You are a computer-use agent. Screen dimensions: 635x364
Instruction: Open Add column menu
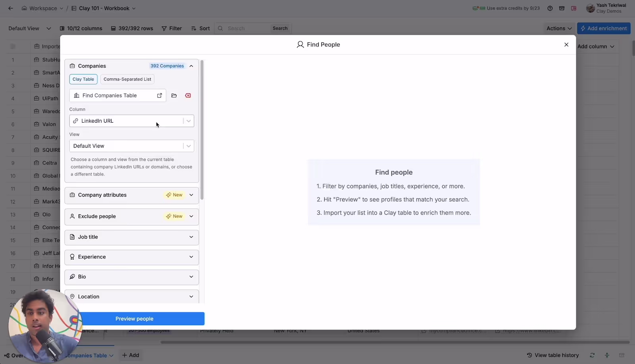pyautogui.click(x=596, y=46)
